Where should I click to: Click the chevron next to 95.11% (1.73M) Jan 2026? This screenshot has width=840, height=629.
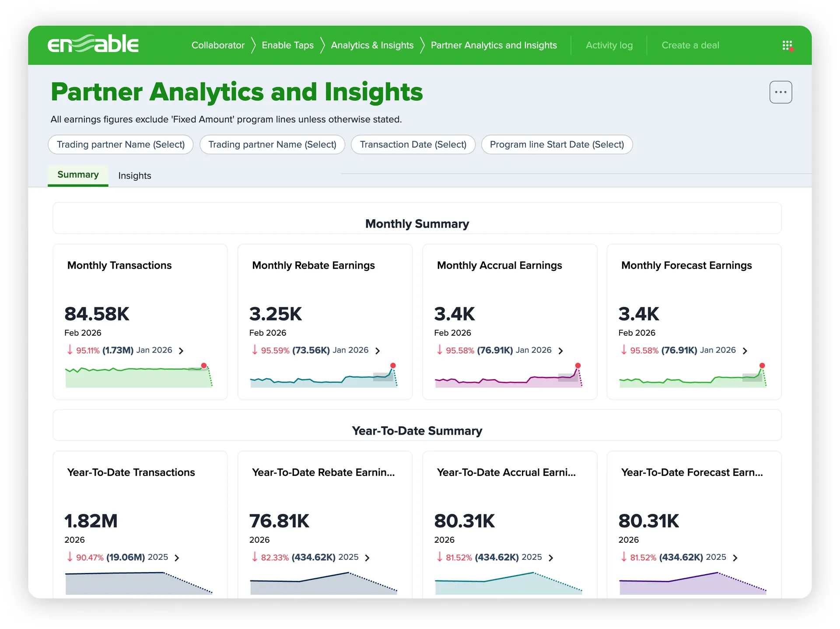(x=181, y=351)
